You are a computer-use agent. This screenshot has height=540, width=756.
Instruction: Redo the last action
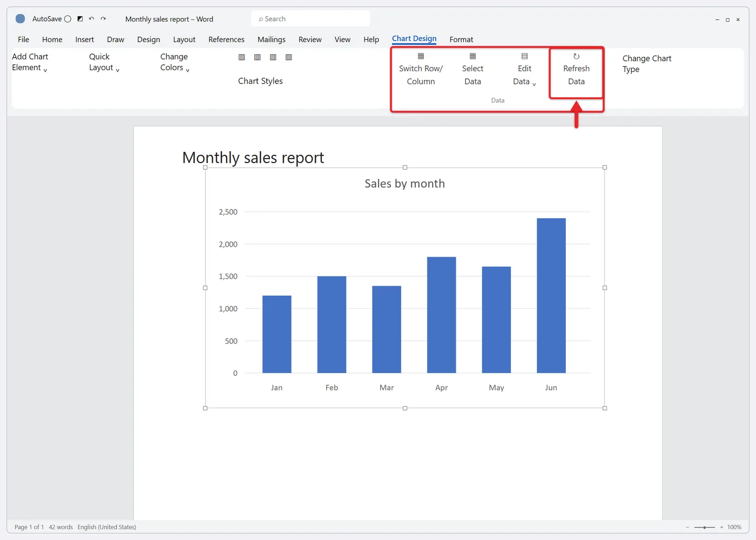(x=103, y=19)
